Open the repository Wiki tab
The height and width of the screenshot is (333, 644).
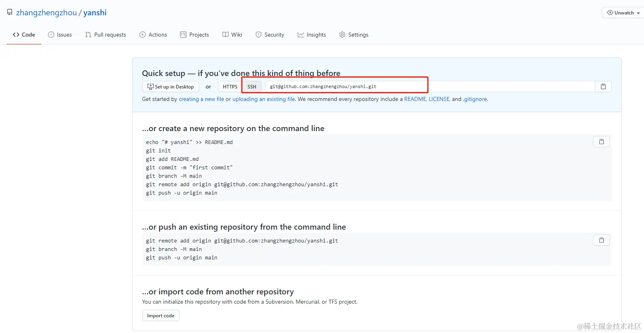[x=232, y=35]
